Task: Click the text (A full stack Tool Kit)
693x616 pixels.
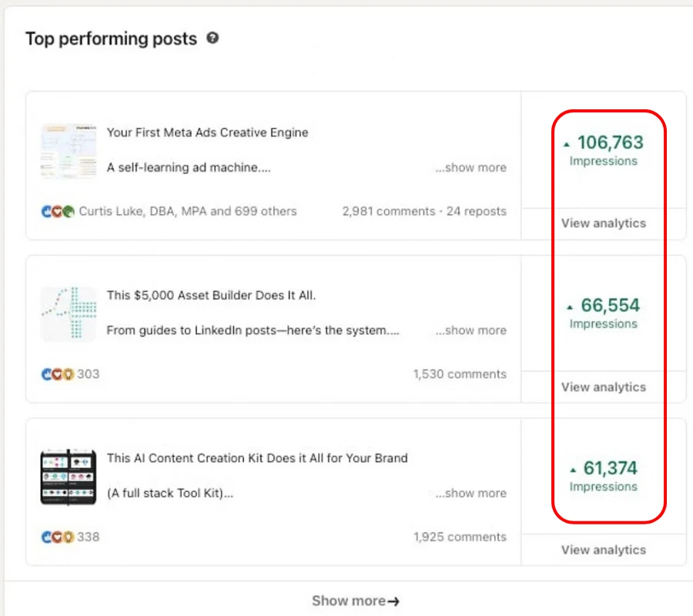Action: click(x=169, y=493)
